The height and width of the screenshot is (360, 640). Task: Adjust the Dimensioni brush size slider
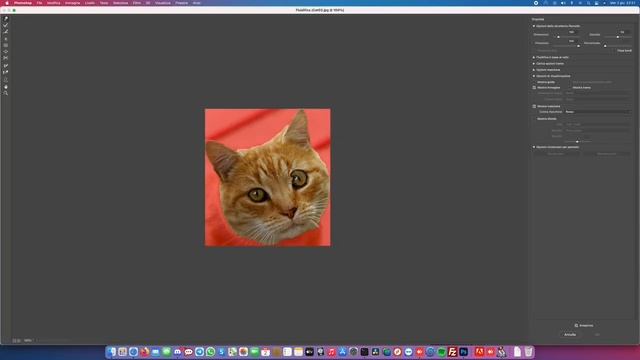point(558,37)
